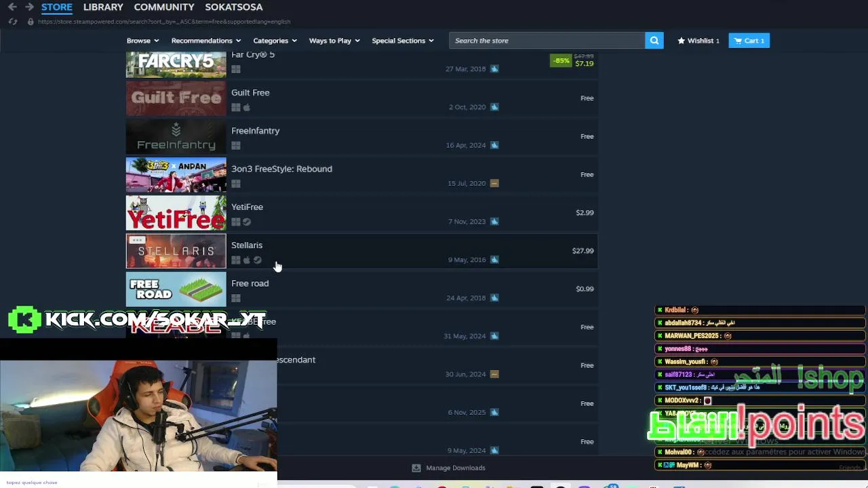Image resolution: width=868 pixels, height=488 pixels.
Task: Click the thumbs-up review icon for Free road
Action: click(494, 298)
